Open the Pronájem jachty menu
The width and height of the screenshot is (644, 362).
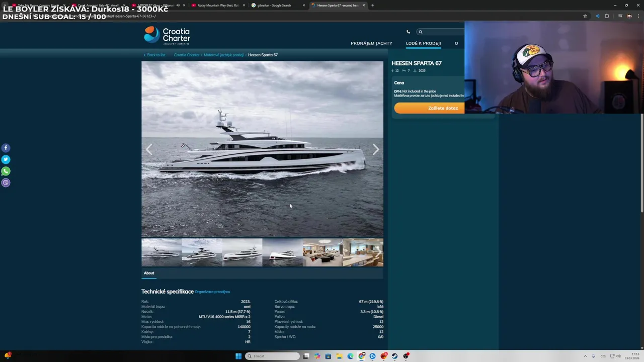tap(371, 43)
